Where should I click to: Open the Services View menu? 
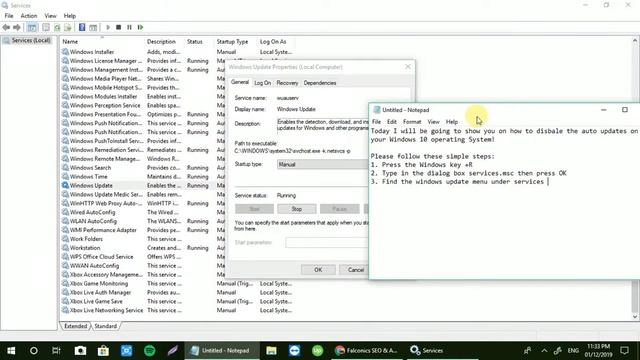tap(50, 16)
